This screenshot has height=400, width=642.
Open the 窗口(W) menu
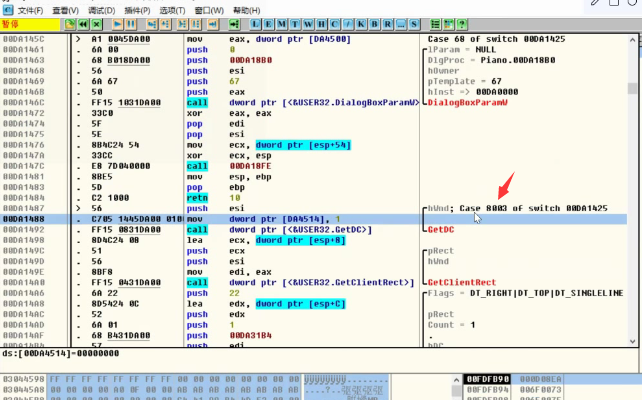(x=209, y=10)
